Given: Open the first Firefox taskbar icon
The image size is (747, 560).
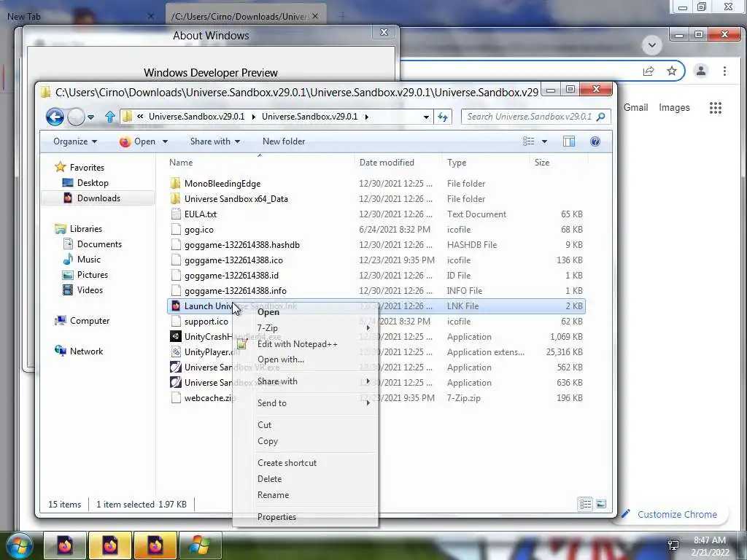Looking at the screenshot, I should pyautogui.click(x=65, y=545).
